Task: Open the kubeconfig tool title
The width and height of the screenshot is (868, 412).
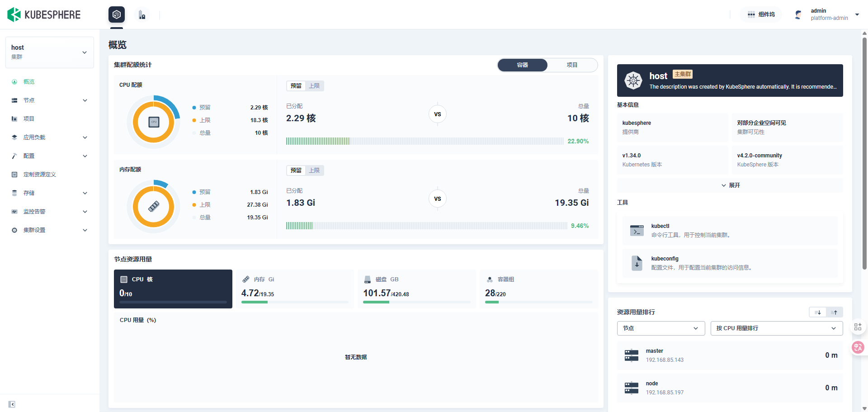Action: (665, 259)
